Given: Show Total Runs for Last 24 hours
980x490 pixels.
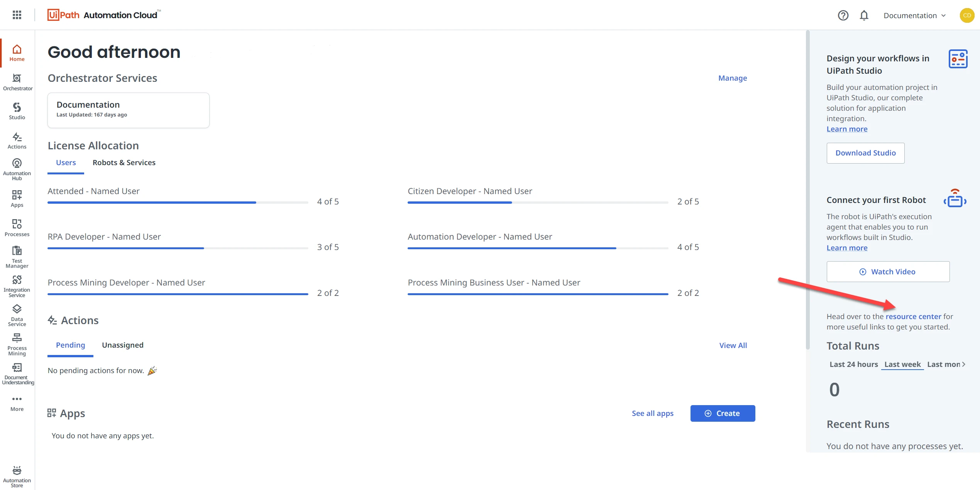Looking at the screenshot, I should click(x=854, y=364).
